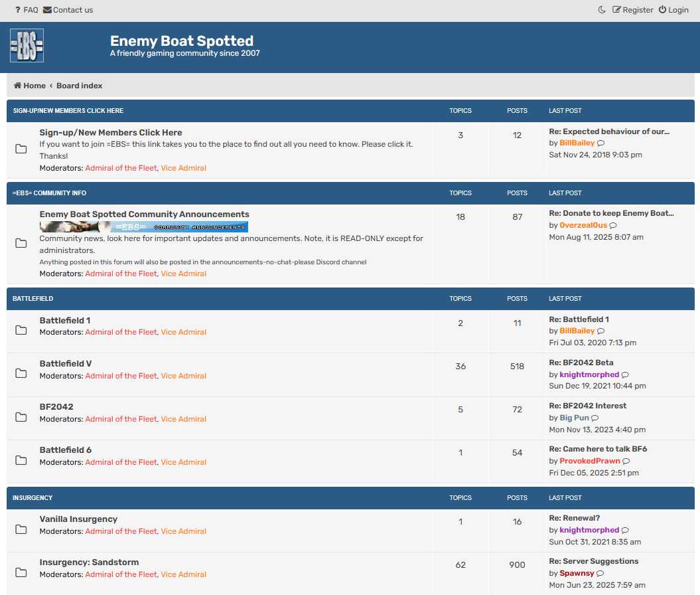View BillBailey profile in Sign-up row
The width and height of the screenshot is (700, 595).
tap(577, 143)
